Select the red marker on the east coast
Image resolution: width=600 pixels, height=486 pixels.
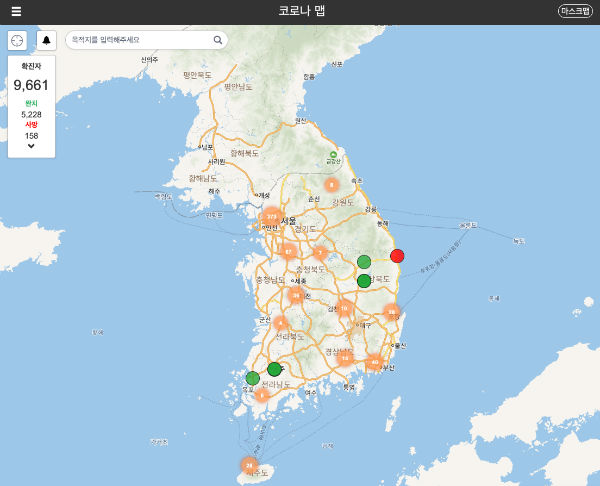(397, 255)
